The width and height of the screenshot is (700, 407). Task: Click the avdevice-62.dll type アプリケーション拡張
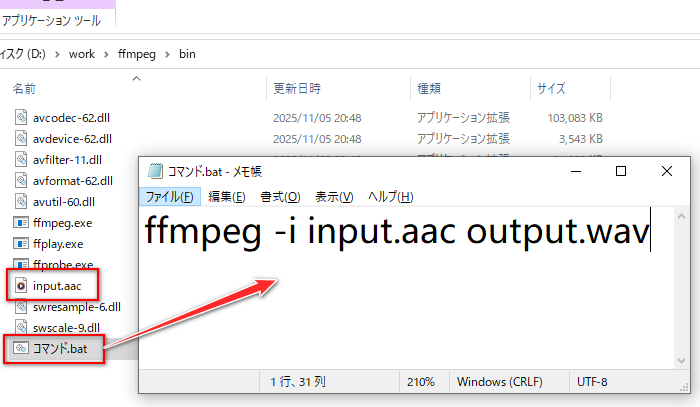[x=463, y=139]
